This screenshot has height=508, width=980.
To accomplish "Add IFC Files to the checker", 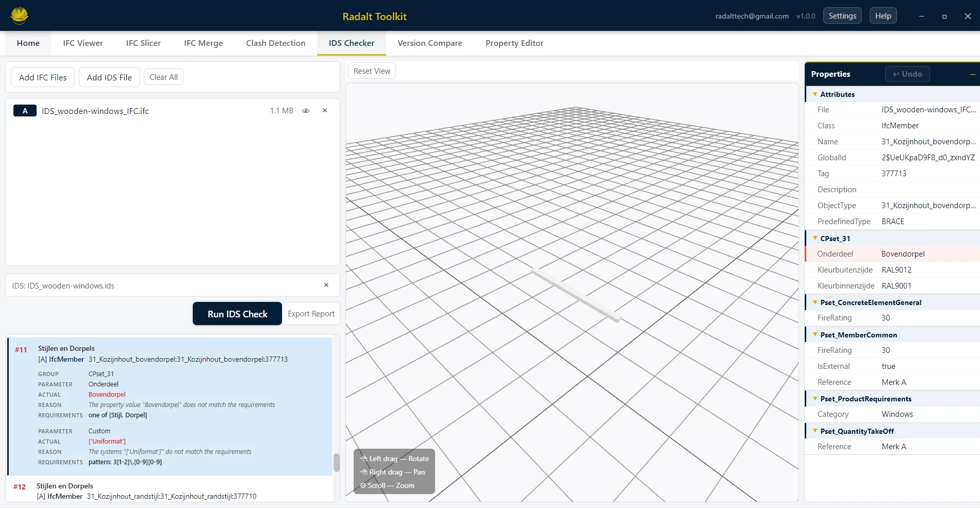I will pos(42,77).
